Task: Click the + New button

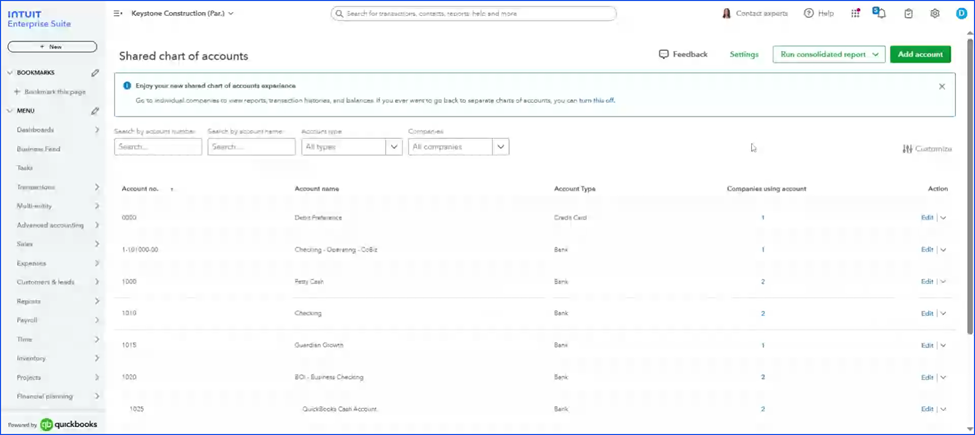Action: point(52,47)
